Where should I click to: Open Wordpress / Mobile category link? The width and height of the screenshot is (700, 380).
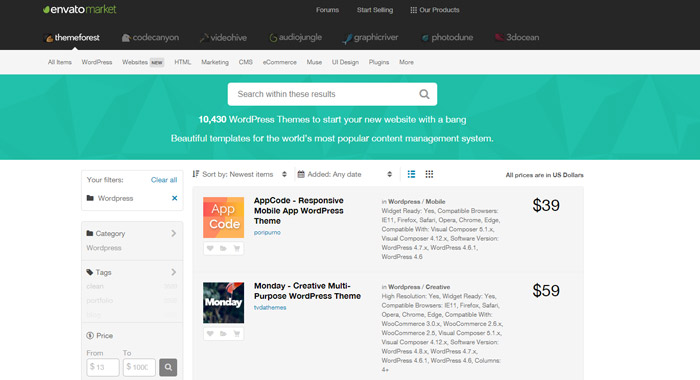(x=417, y=202)
